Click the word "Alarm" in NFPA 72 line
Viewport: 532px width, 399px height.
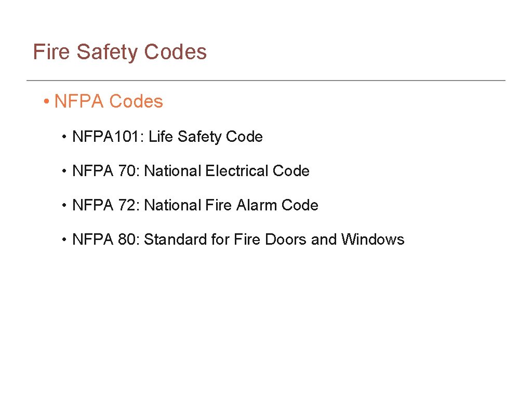(x=257, y=205)
